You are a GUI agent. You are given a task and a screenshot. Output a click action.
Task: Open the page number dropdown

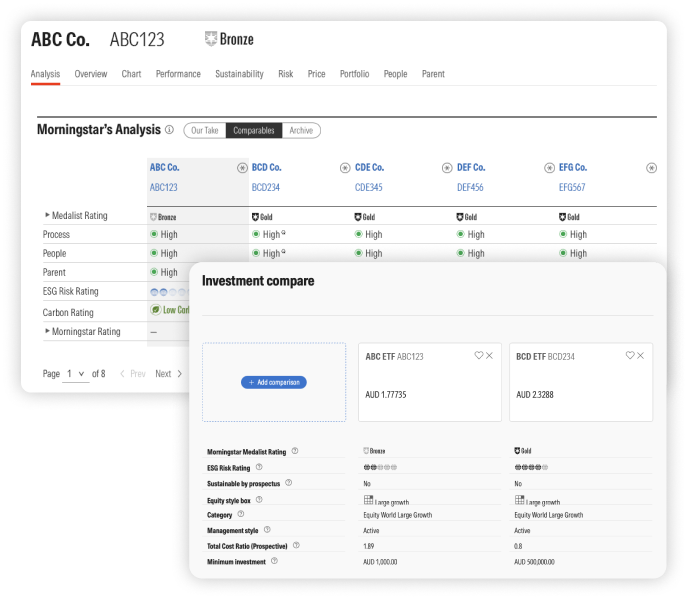tap(75, 374)
